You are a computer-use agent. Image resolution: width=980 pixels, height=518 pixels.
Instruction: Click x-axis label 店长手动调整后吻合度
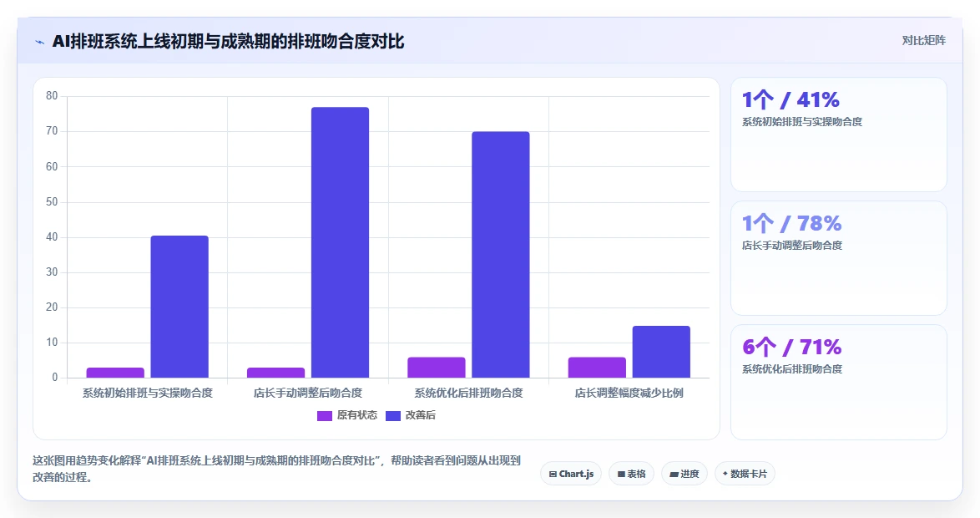(x=308, y=393)
